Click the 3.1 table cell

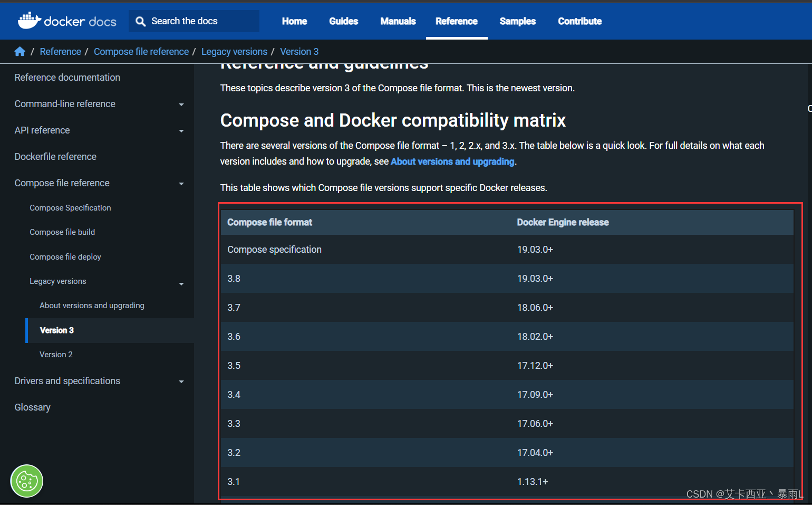pos(234,482)
